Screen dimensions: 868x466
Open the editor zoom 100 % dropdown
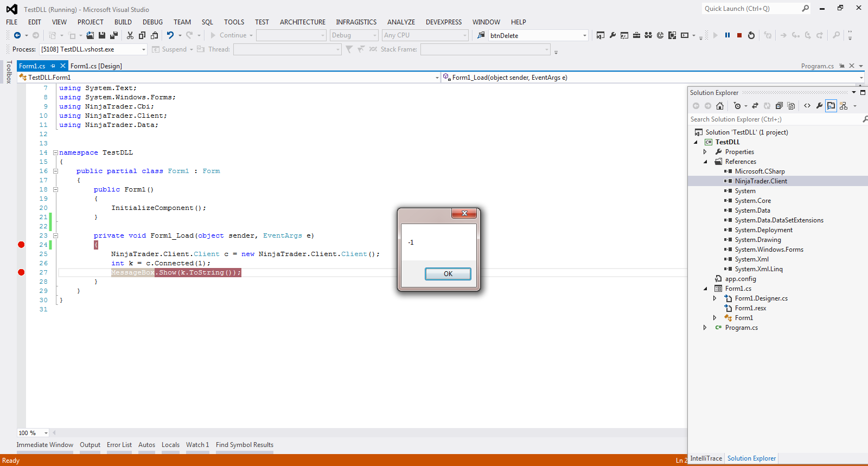46,433
